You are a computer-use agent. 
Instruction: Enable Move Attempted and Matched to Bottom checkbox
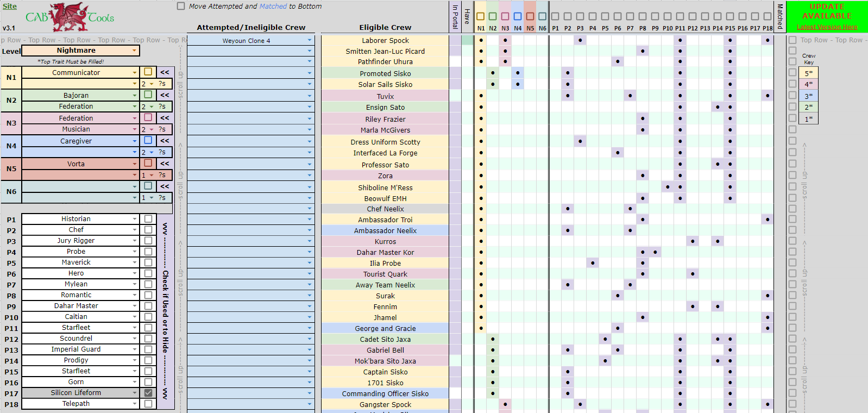click(181, 7)
